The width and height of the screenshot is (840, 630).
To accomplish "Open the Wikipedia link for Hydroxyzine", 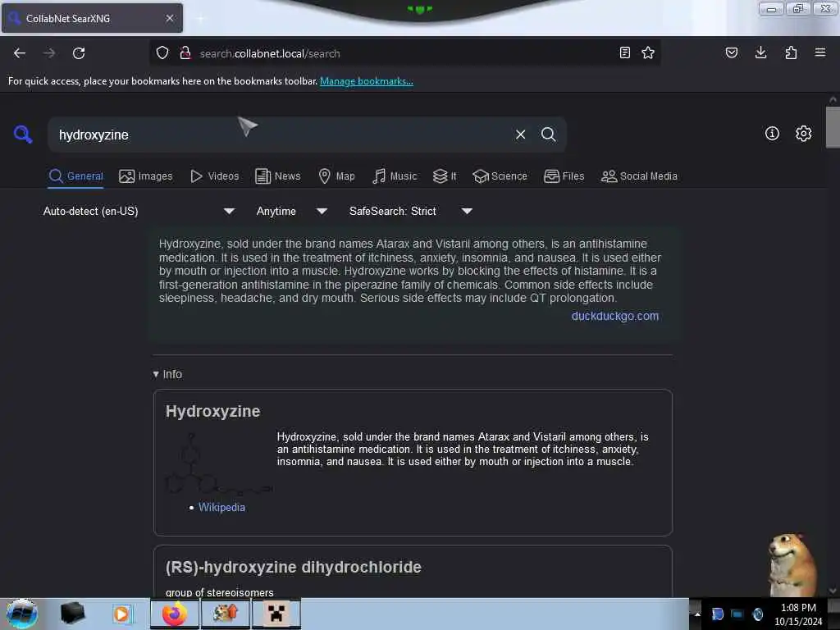I will tap(221, 507).
